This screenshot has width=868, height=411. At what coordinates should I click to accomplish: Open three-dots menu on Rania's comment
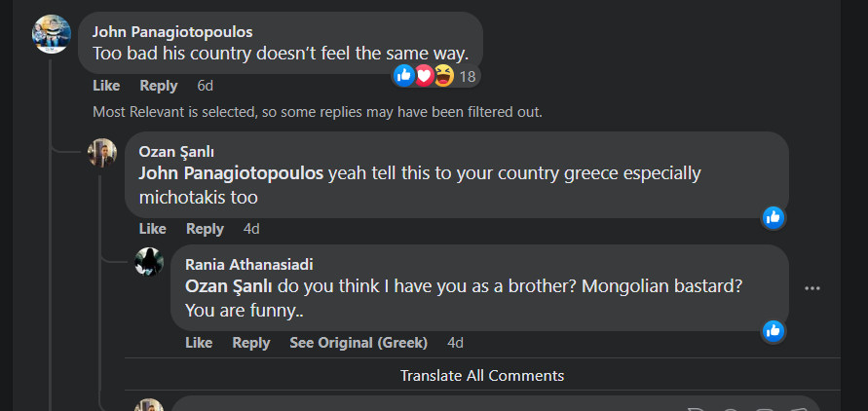click(812, 288)
